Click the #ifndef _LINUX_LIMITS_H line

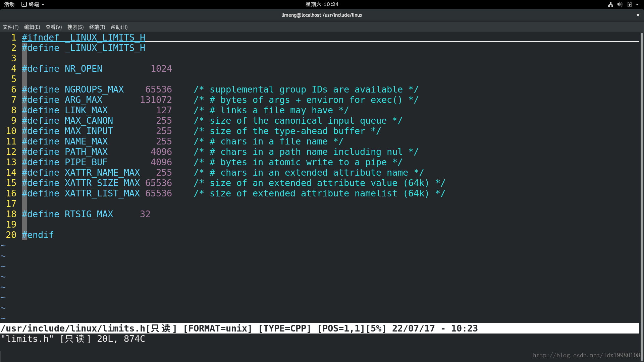pos(84,38)
